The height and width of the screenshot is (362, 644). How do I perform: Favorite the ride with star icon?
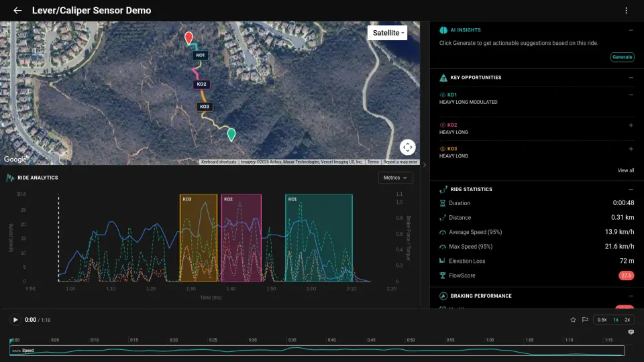pos(573,320)
